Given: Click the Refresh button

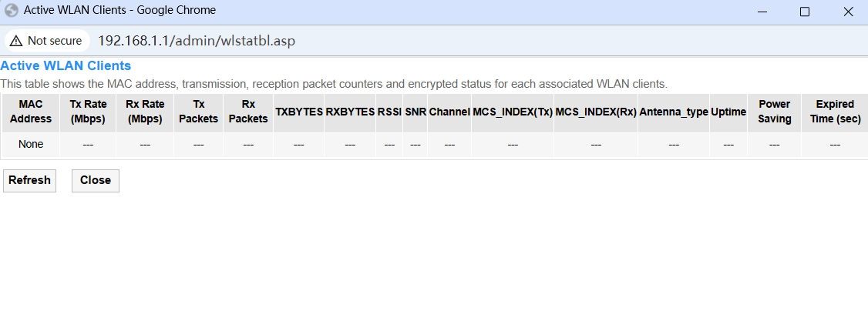Looking at the screenshot, I should click(x=29, y=181).
